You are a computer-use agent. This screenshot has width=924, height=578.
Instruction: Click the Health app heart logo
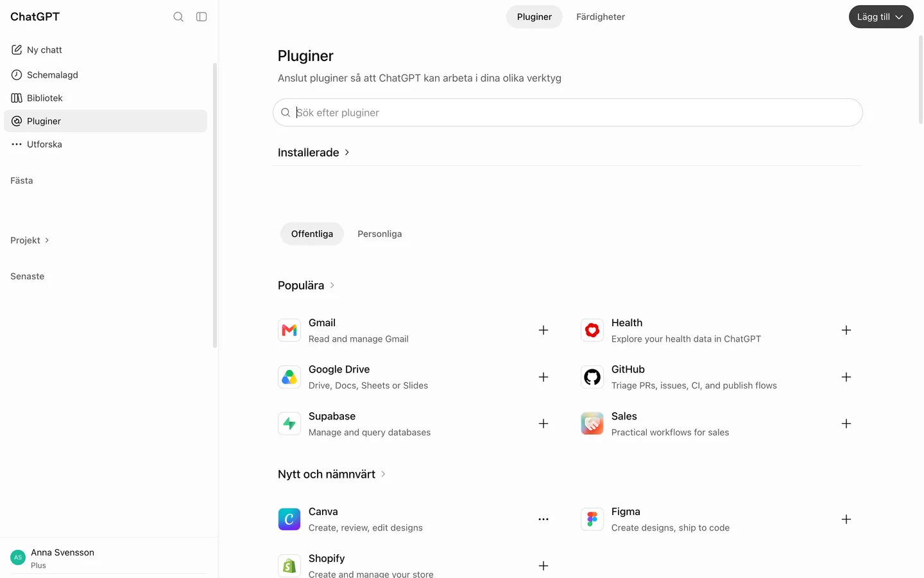(x=592, y=330)
